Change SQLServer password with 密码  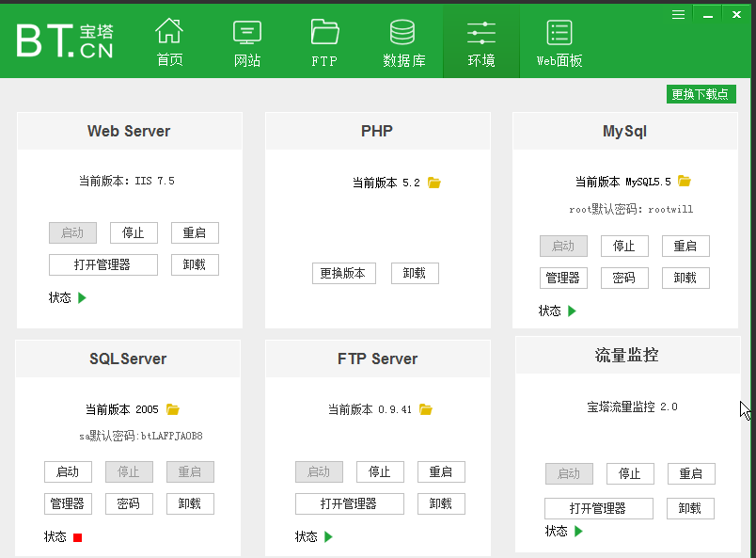(129, 503)
